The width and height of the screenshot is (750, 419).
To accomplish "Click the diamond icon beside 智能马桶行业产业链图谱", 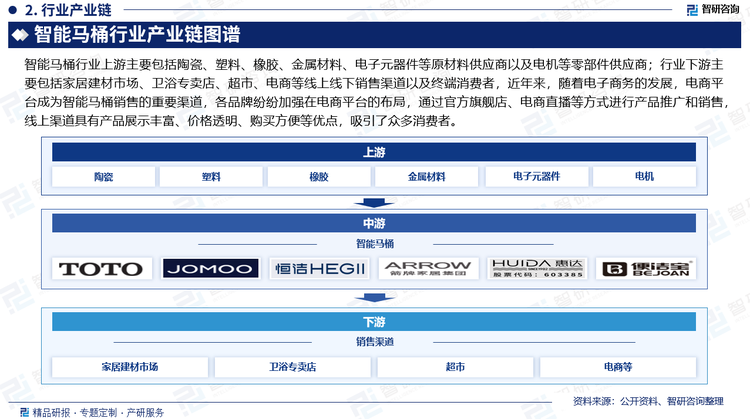I will tap(20, 35).
